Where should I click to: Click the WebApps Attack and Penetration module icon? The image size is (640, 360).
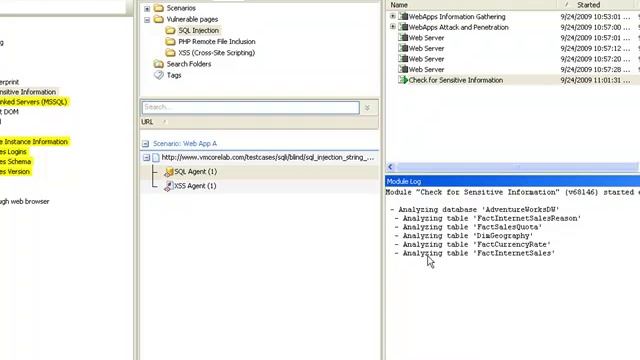click(x=403, y=27)
